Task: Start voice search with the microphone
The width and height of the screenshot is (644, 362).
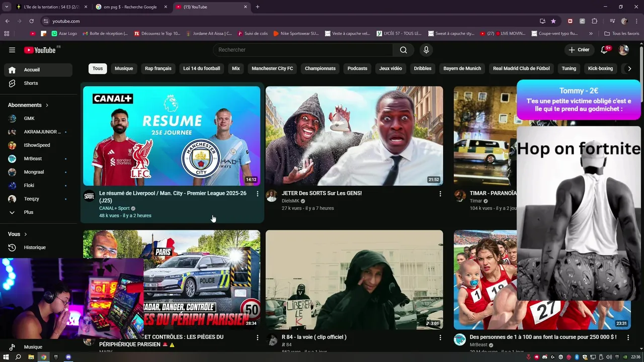Action: click(426, 50)
